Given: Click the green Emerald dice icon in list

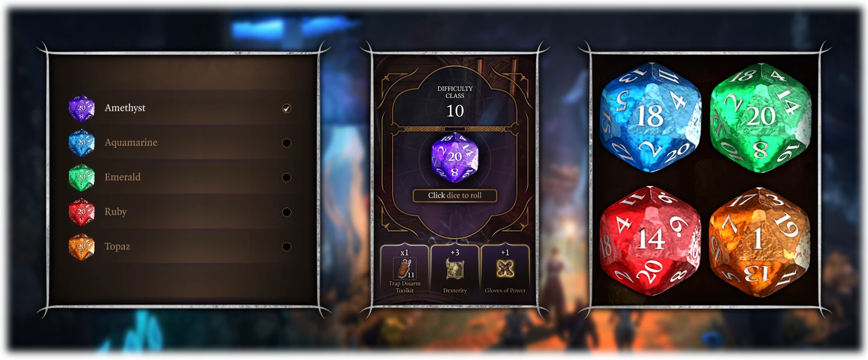Looking at the screenshot, I should click(82, 177).
